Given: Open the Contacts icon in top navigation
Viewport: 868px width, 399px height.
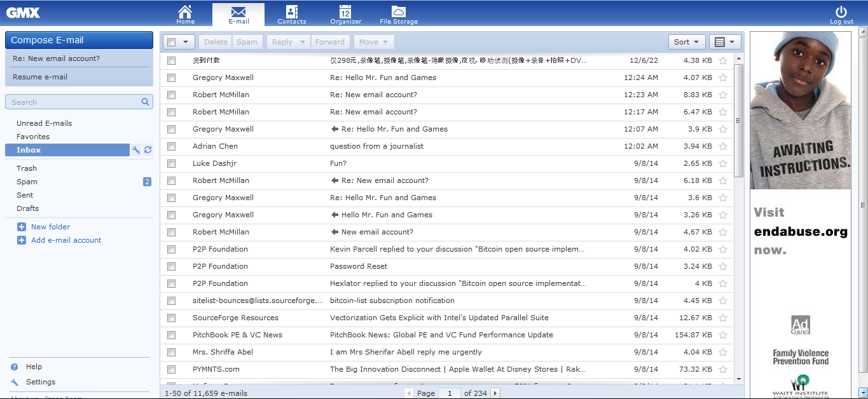Looking at the screenshot, I should tap(292, 12).
